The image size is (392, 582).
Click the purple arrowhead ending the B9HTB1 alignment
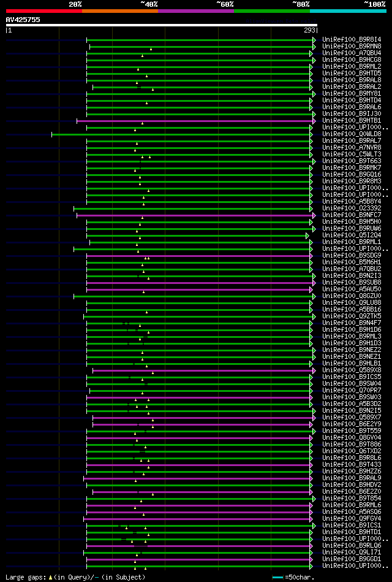pyautogui.click(x=314, y=121)
